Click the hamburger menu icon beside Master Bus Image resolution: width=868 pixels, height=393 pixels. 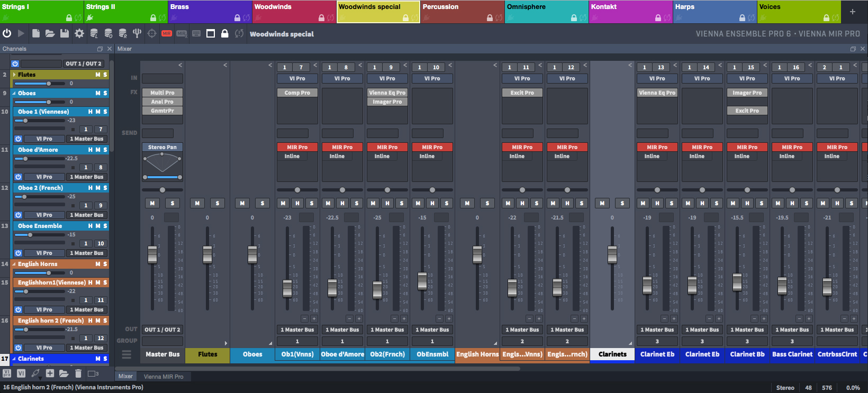126,354
